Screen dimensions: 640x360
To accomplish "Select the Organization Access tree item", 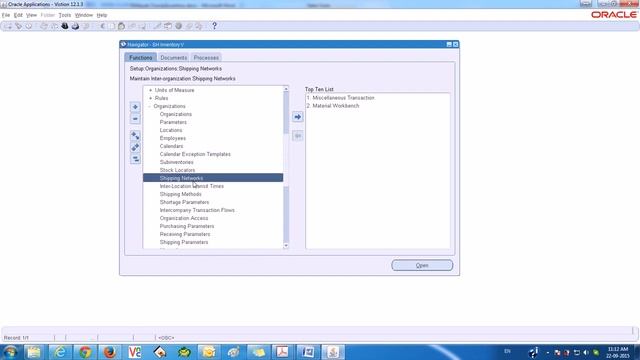I will pyautogui.click(x=184, y=218).
